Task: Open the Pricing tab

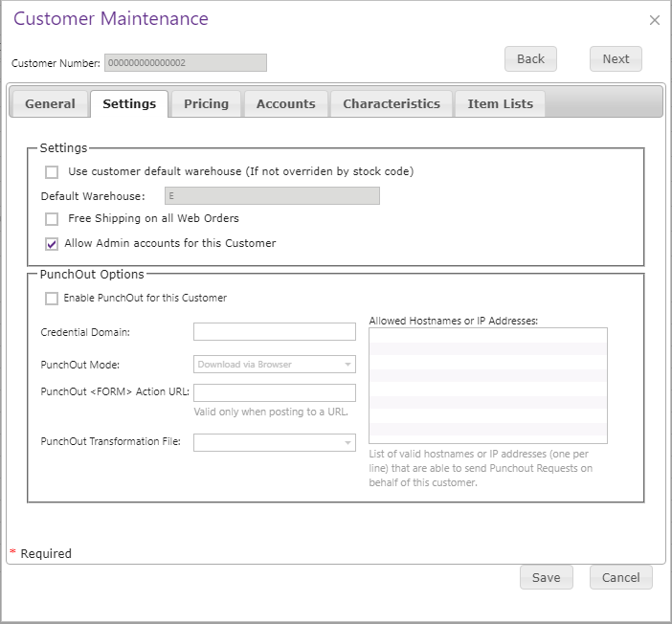Action: 206,104
